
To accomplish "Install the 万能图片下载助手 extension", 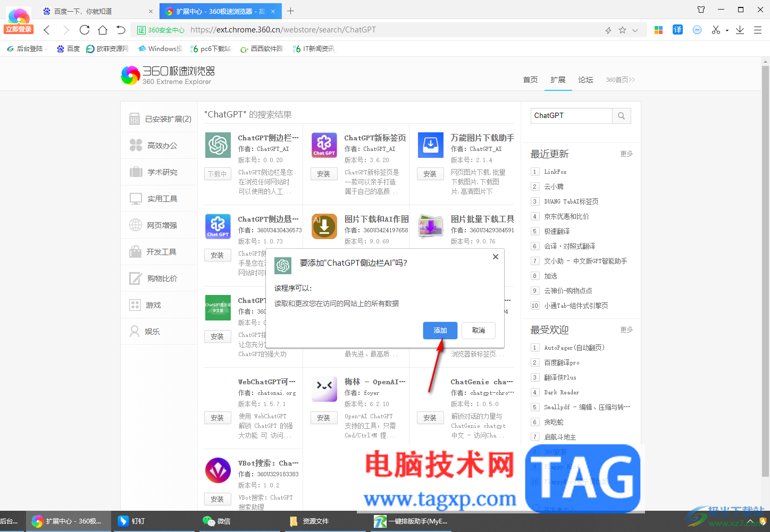I will pyautogui.click(x=430, y=174).
